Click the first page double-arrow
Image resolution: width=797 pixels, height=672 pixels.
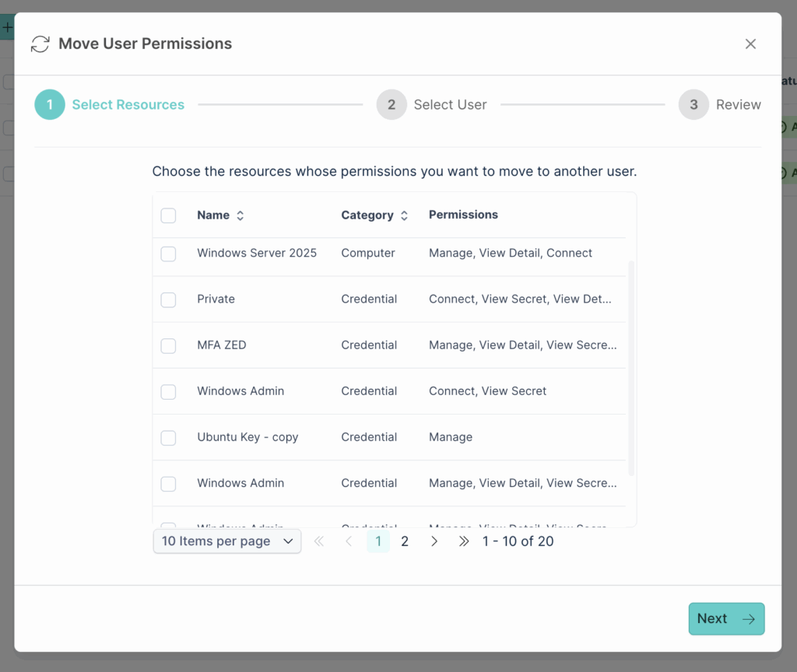tap(319, 541)
